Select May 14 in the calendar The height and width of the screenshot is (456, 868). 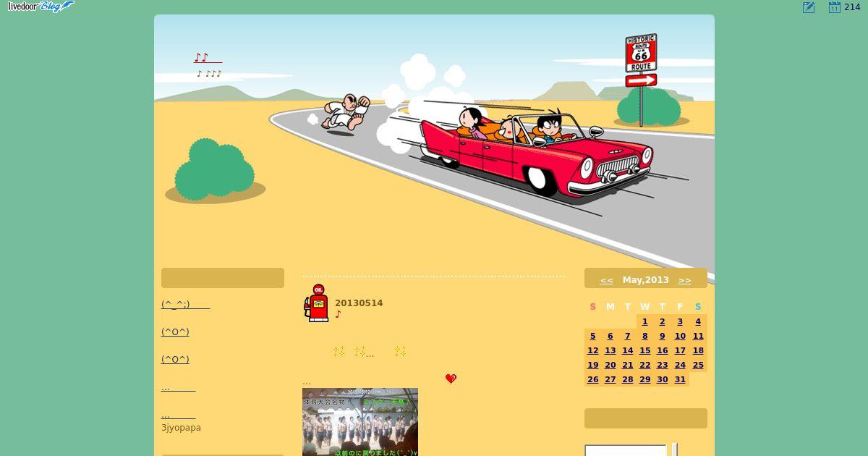(x=628, y=350)
